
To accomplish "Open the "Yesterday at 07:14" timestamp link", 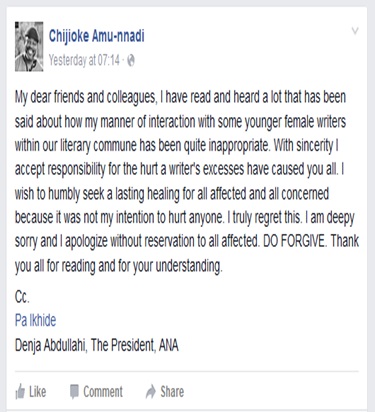I will click(x=84, y=60).
